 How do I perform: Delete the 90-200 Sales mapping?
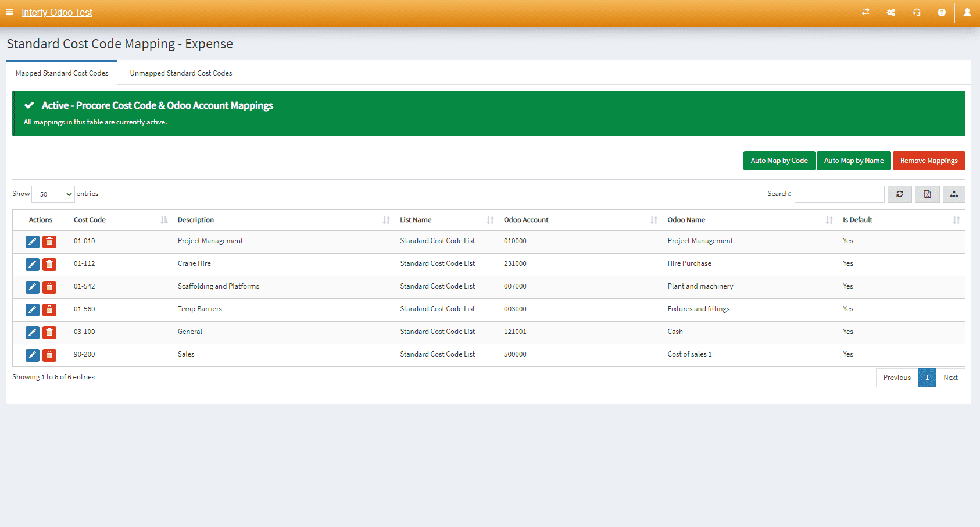[49, 355]
